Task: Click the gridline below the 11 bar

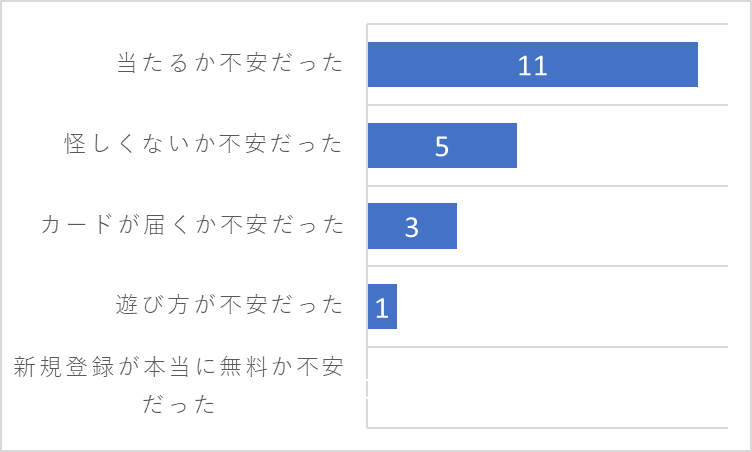Action: (x=548, y=105)
